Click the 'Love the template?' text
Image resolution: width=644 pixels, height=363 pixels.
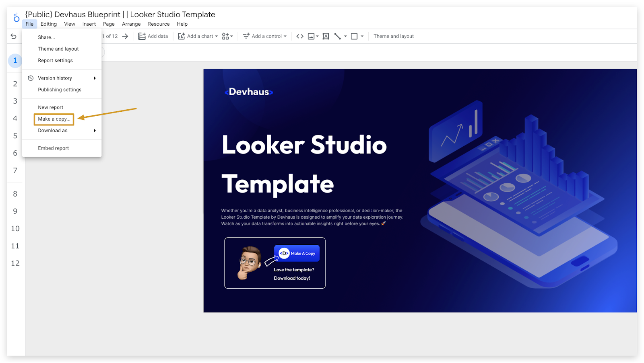tap(294, 270)
